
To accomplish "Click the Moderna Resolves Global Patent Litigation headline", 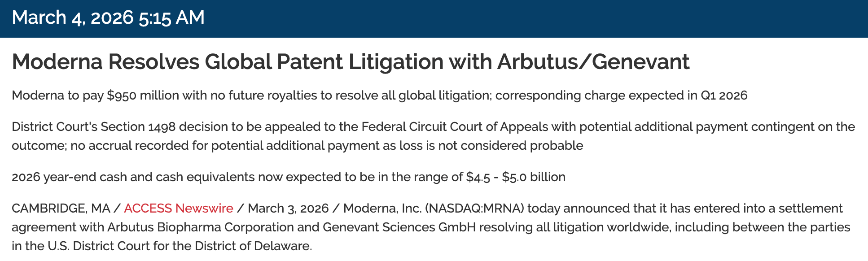I will 251,61.
